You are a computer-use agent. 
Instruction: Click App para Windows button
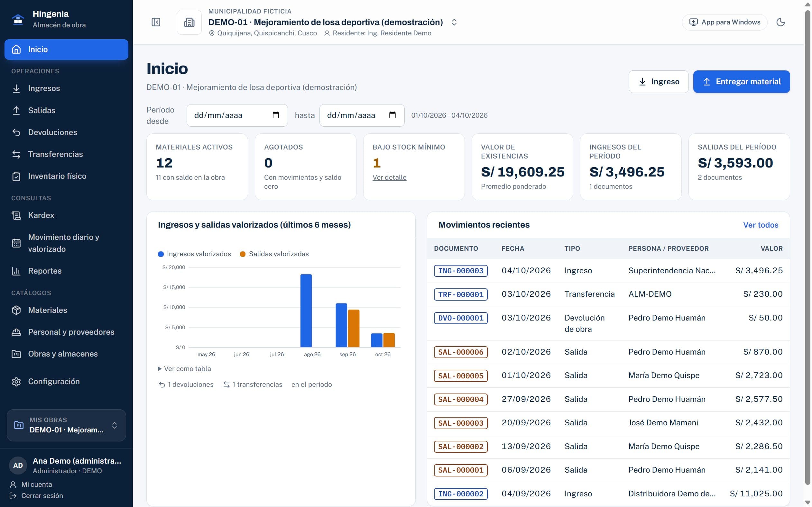[x=724, y=22]
